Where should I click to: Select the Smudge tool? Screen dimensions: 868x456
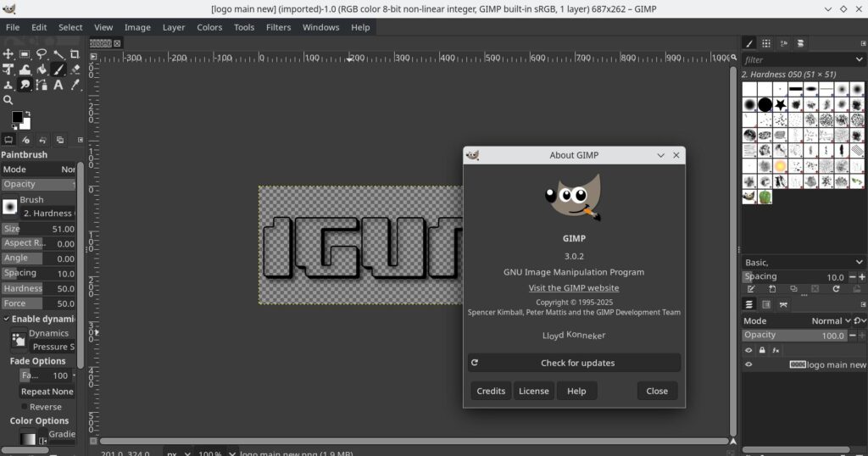click(x=25, y=85)
